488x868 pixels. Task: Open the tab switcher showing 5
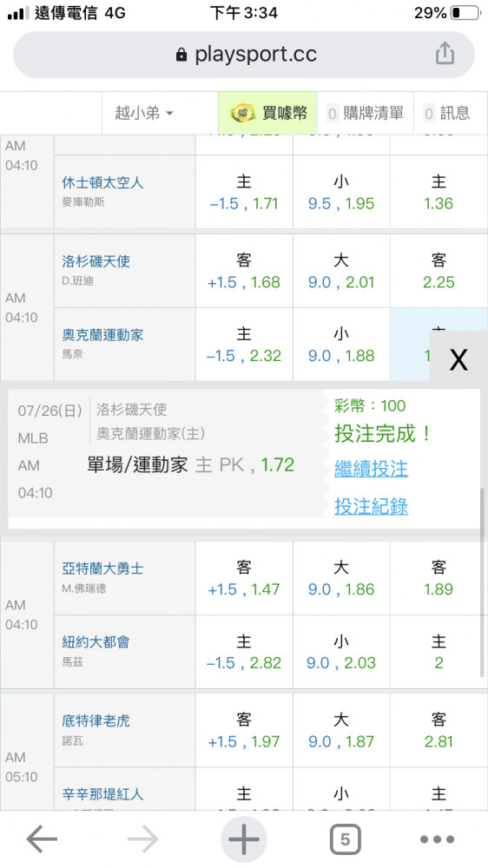tap(345, 839)
